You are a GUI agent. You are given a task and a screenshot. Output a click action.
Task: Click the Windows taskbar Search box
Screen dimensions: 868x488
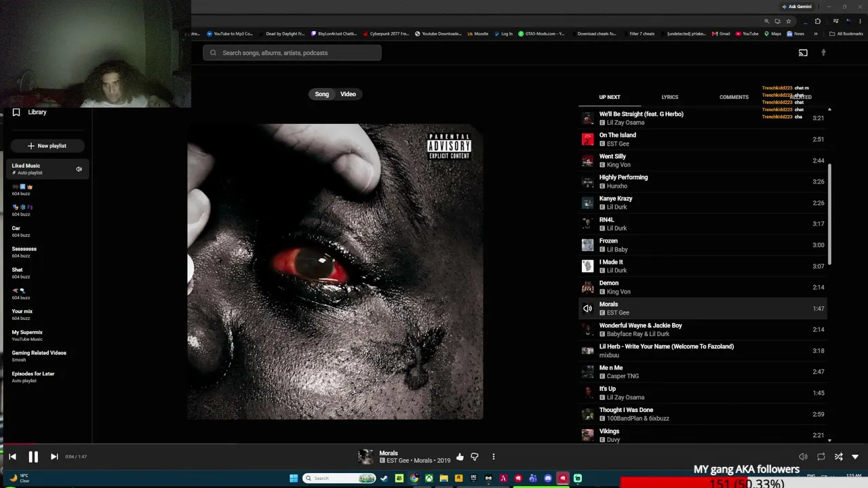tap(340, 479)
